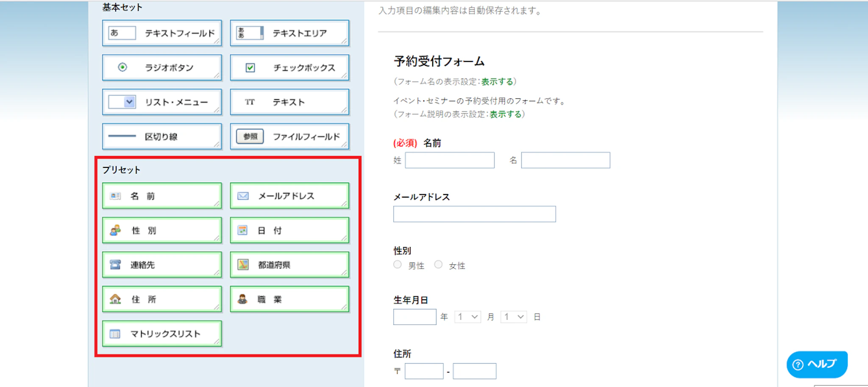
Task: Click the name preset card icon
Action: [115, 196]
